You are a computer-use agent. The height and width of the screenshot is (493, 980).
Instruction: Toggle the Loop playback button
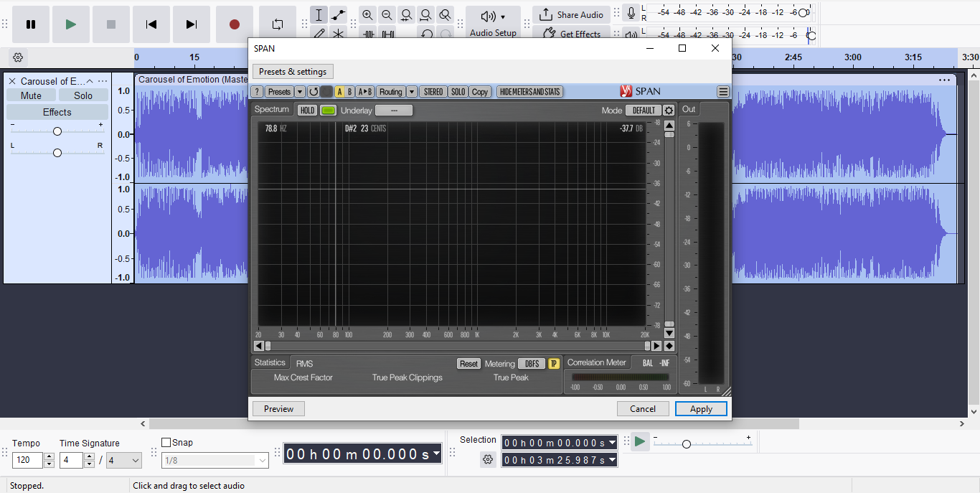[278, 24]
